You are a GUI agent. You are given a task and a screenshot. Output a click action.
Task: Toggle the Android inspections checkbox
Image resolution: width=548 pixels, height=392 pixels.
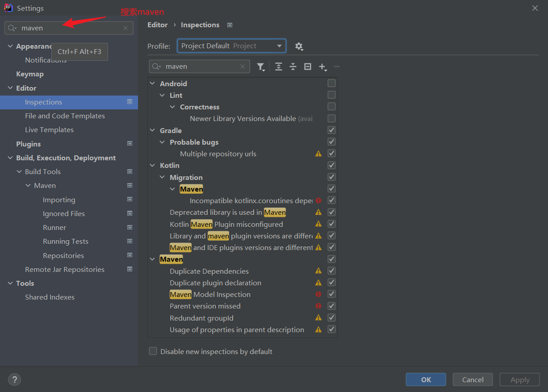[331, 83]
